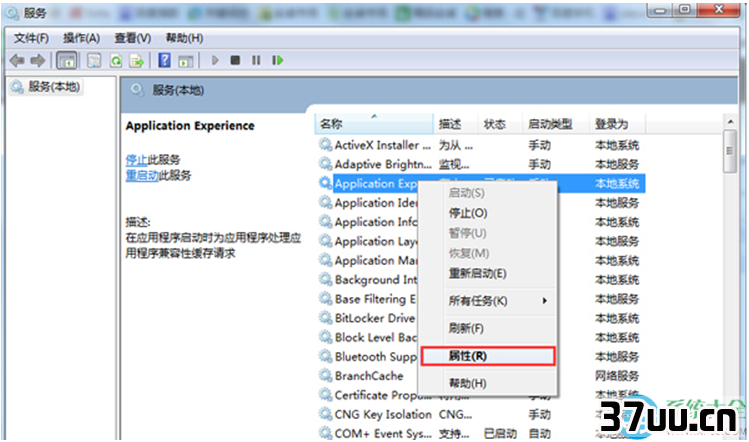749x442 pixels.
Task: Click 本地系统 in the selected Application Experience row
Action: [617, 183]
